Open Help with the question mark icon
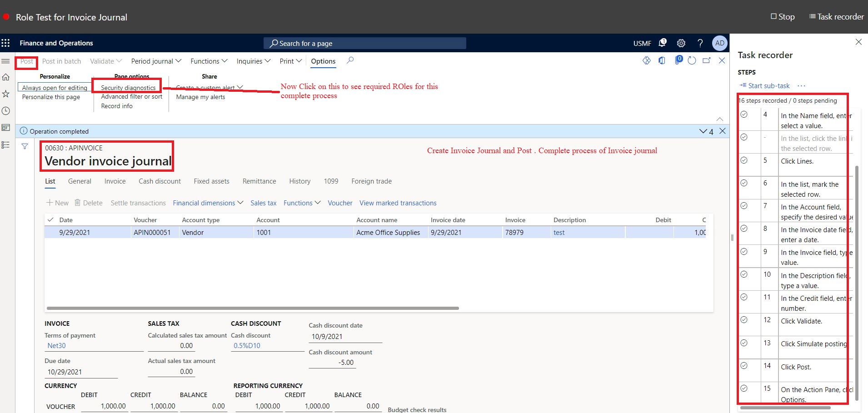This screenshot has height=413, width=868. [700, 43]
